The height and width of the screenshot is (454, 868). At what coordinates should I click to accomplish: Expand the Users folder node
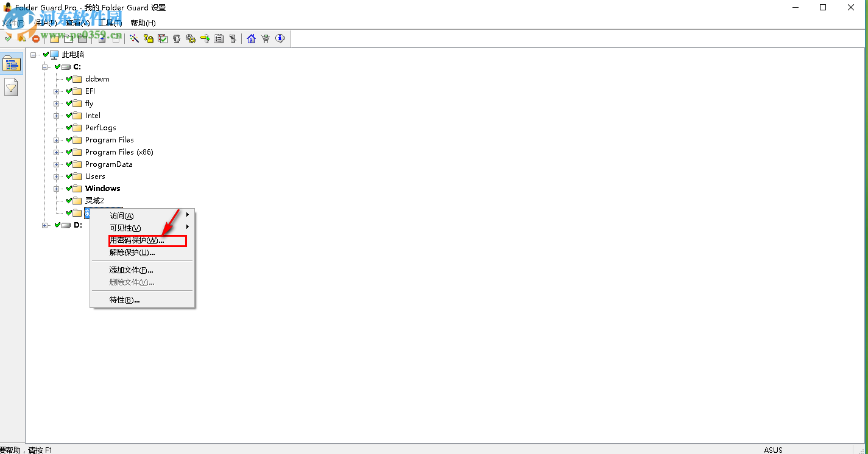57,176
